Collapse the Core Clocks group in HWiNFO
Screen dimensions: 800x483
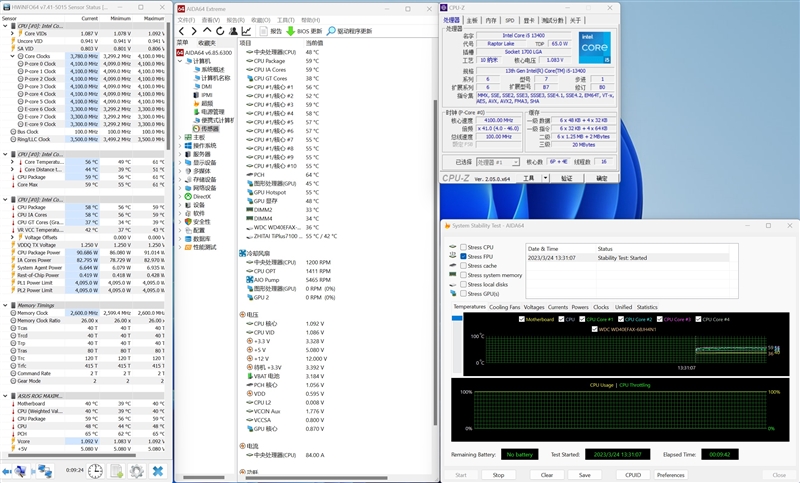tap(12, 56)
